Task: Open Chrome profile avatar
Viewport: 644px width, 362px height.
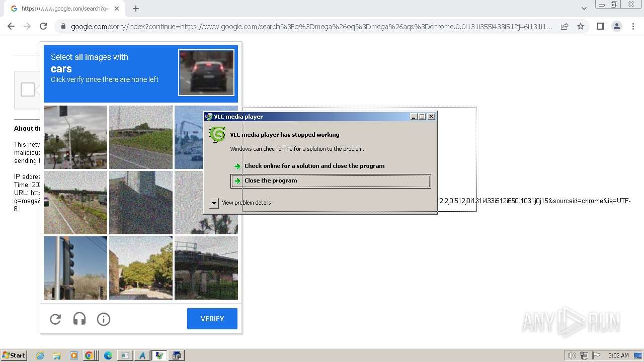Action: click(617, 26)
